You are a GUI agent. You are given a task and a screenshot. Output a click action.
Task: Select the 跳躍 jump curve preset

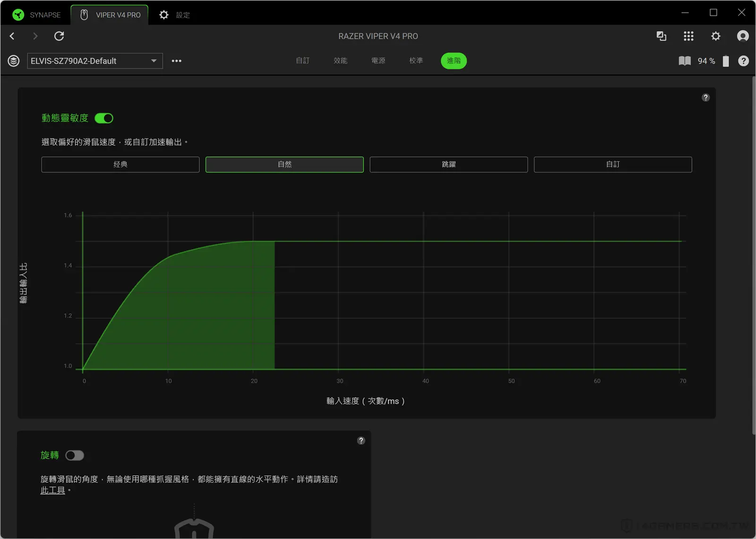(449, 165)
